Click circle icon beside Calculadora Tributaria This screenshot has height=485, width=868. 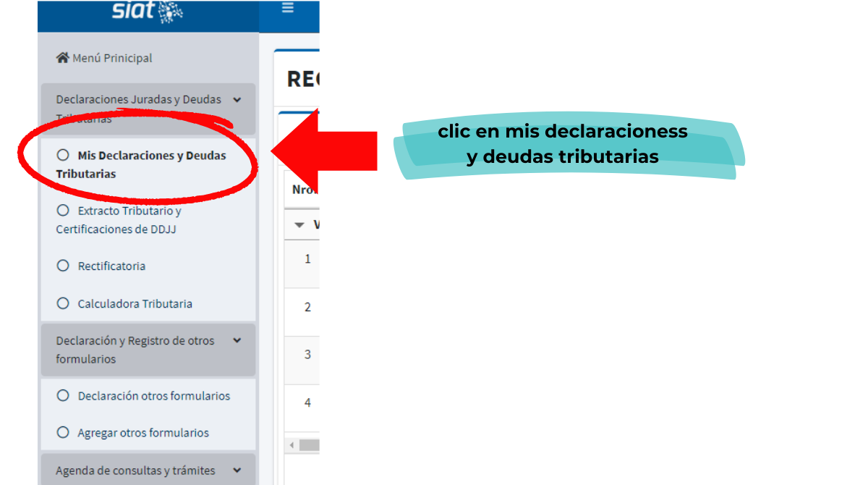click(63, 303)
